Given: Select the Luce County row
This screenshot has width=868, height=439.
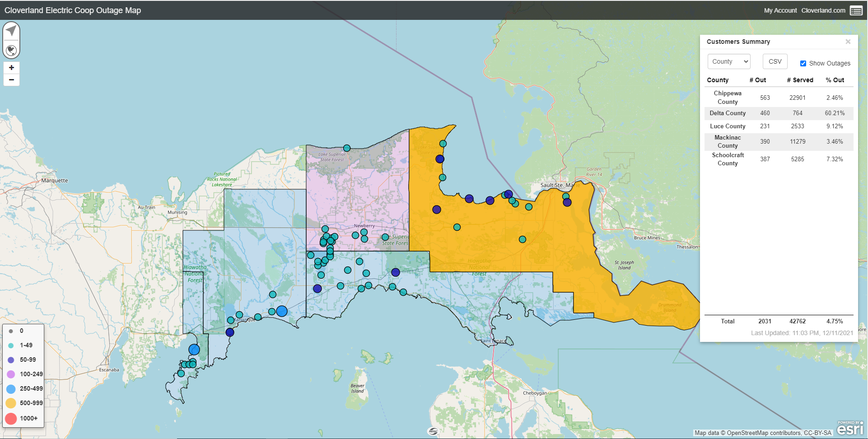Looking at the screenshot, I should coord(779,126).
